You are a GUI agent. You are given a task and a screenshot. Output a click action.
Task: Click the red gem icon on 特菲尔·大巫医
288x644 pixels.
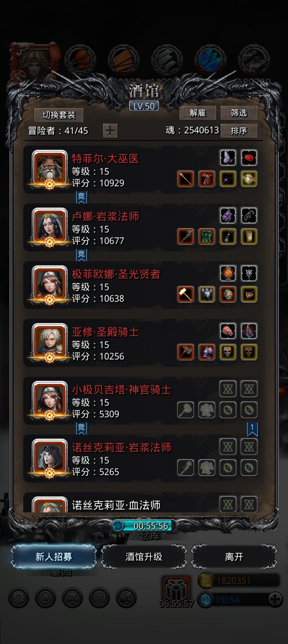click(x=249, y=158)
